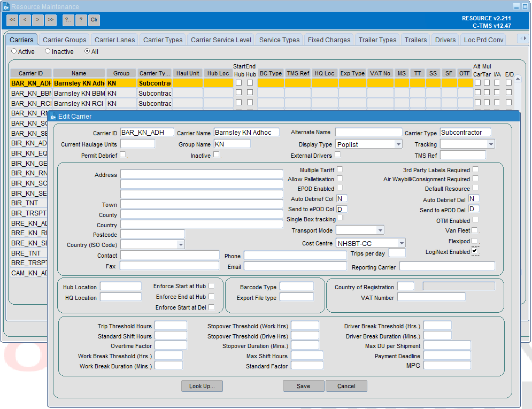The width and height of the screenshot is (532, 409).
Task: Open the Carrier Groups tab
Action: [x=65, y=40]
